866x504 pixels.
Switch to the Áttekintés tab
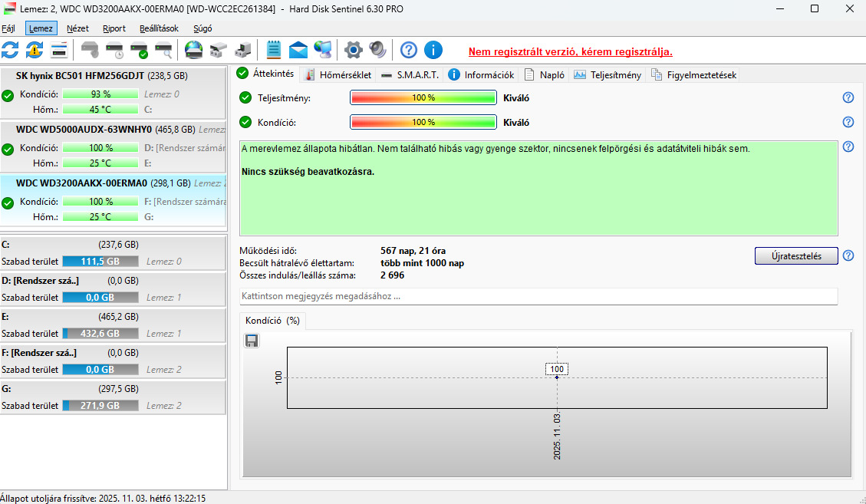(265, 74)
